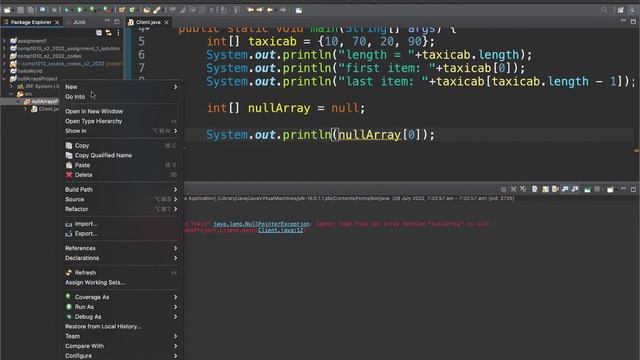Screen dimensions: 640x360
Task: Open Debug As submenu
Action: tap(121, 317)
